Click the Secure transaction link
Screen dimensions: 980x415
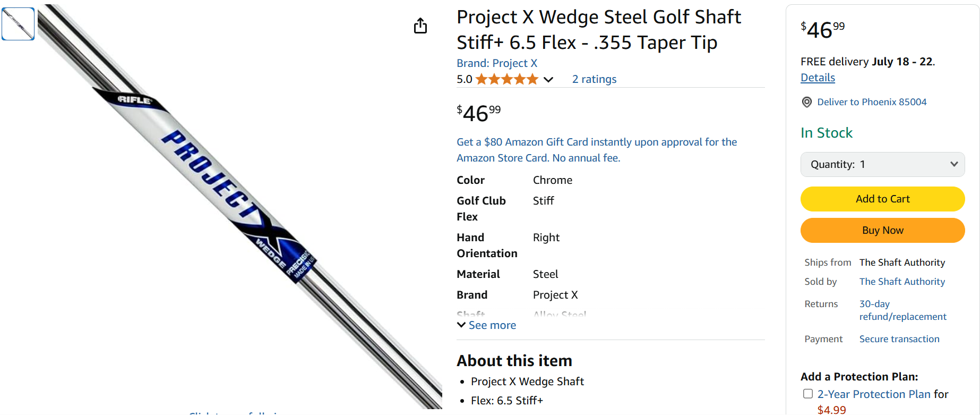[899, 339]
